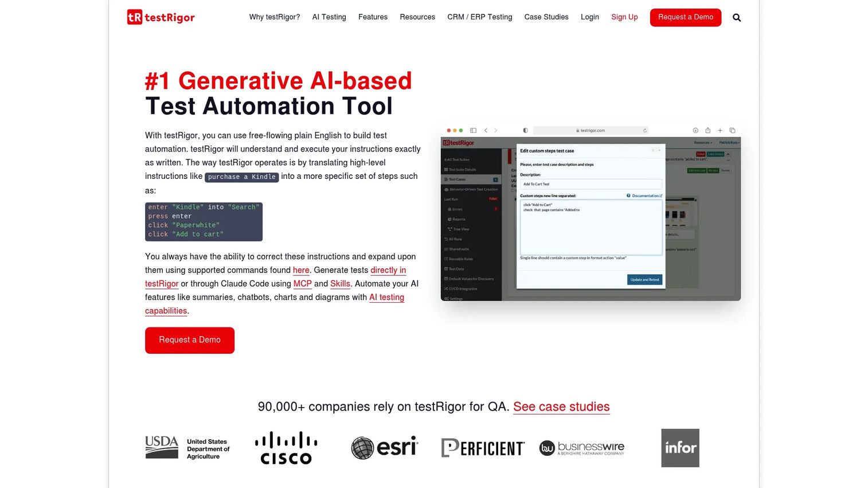Screen dimensions: 868x488
Task: Open the site search magnifier icon
Action: pos(737,18)
